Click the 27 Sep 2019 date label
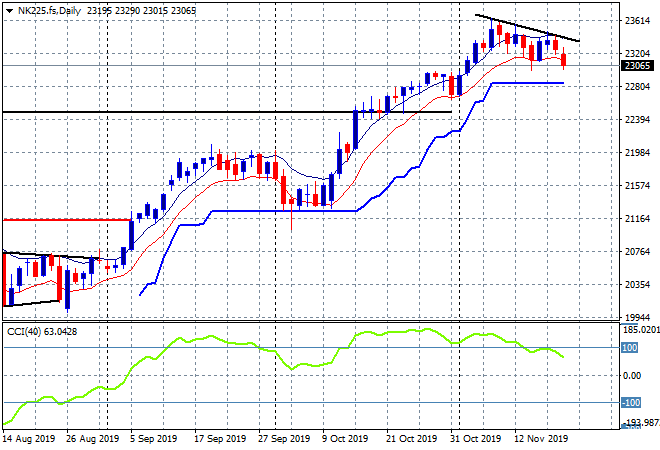 click(x=284, y=439)
